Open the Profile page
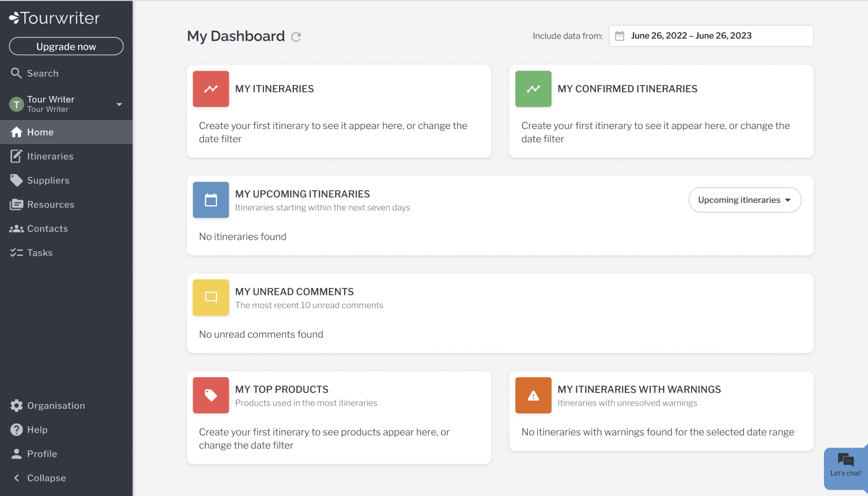Image resolution: width=868 pixels, height=496 pixels. coord(42,454)
